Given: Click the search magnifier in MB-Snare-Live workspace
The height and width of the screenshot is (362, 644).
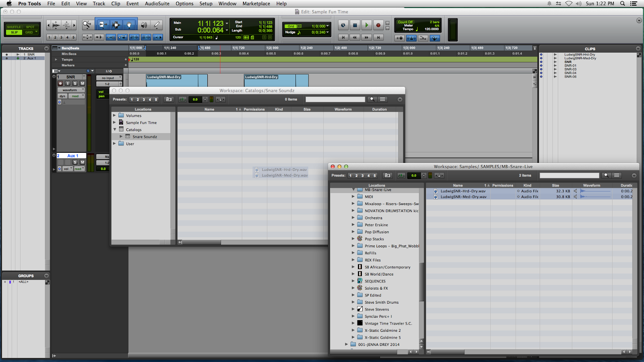Looking at the screenshot, I should 606,175.
